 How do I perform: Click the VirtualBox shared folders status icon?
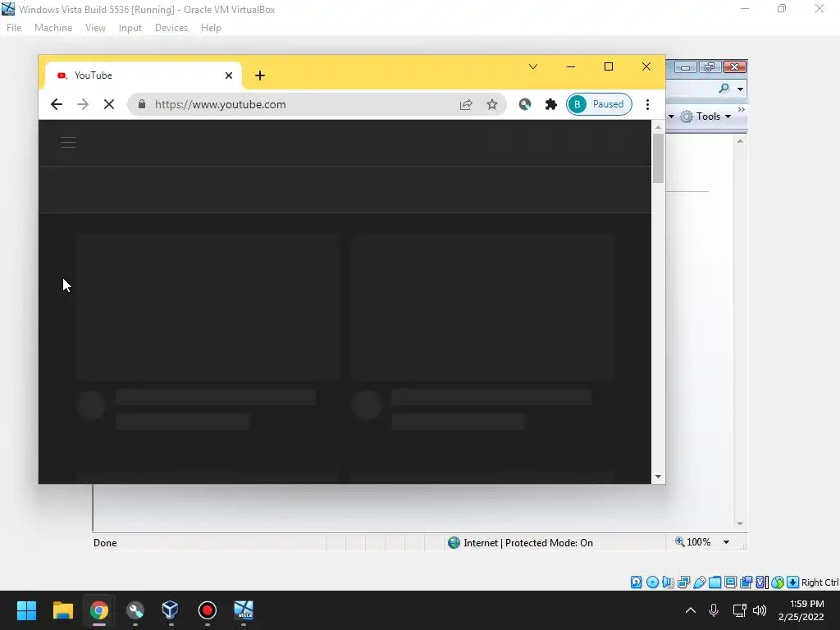(x=714, y=582)
